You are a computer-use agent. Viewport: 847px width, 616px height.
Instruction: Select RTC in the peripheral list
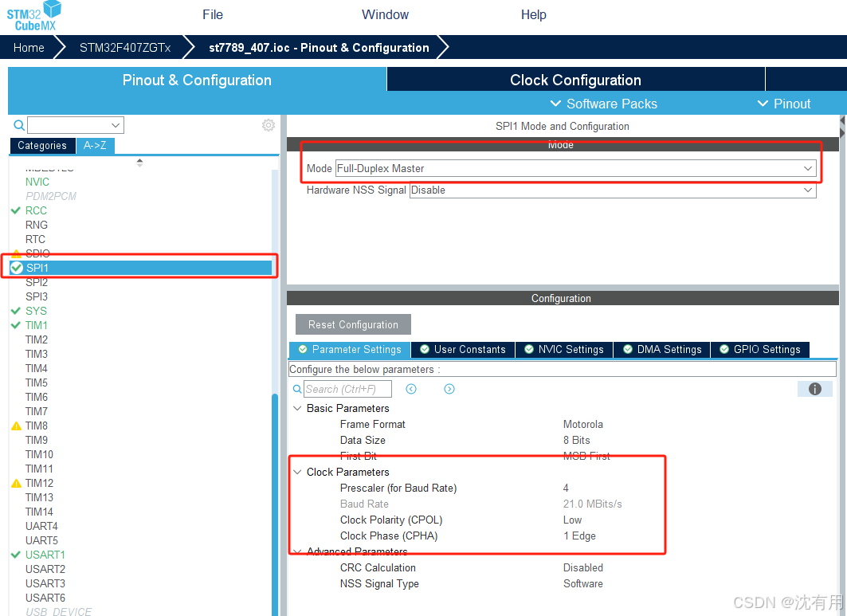tap(35, 239)
